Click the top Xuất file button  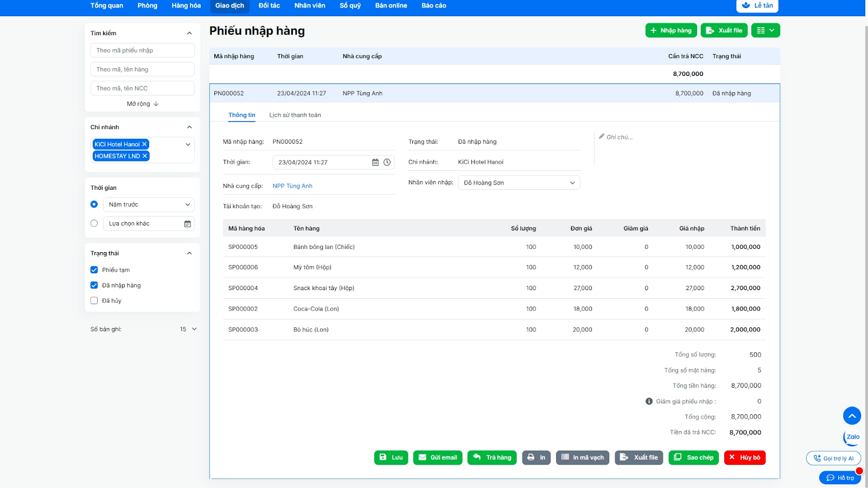(724, 30)
